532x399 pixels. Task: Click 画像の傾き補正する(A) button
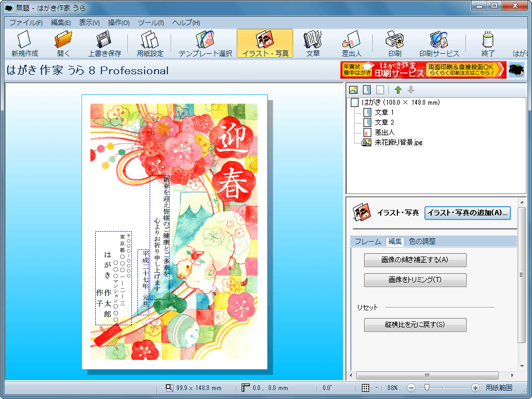pos(415,260)
